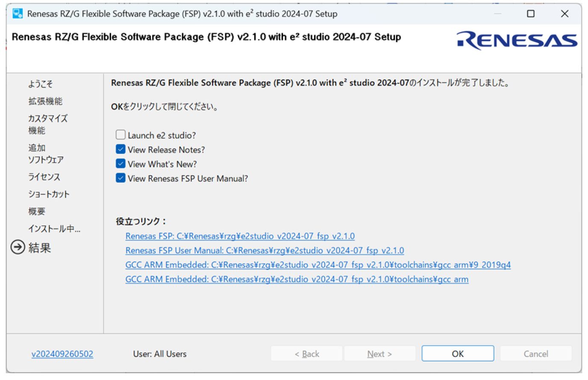Viewport: 588px width, 380px height.
Task: Click the 'User: All Users' text
Action: tap(160, 354)
